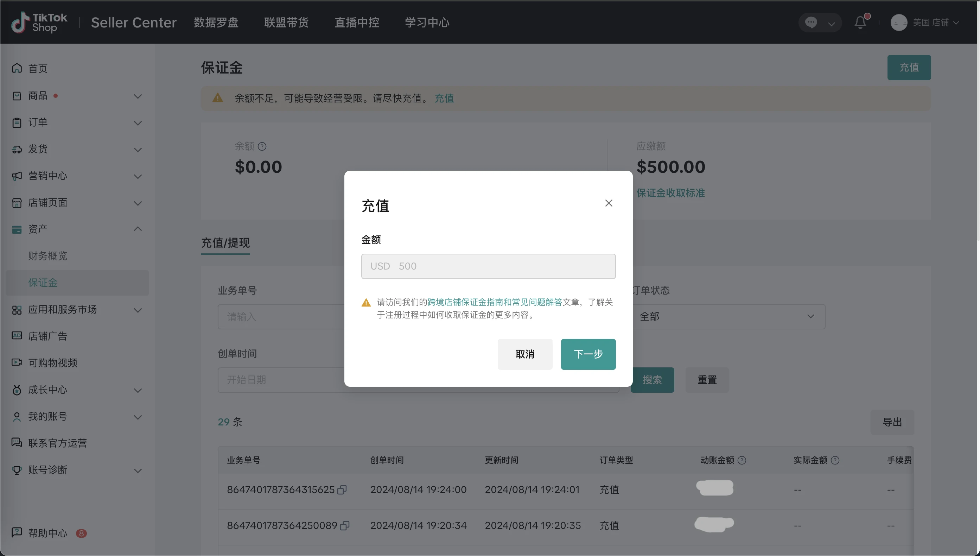
Task: Click the help icon beside 动账金额 header
Action: 742,460
